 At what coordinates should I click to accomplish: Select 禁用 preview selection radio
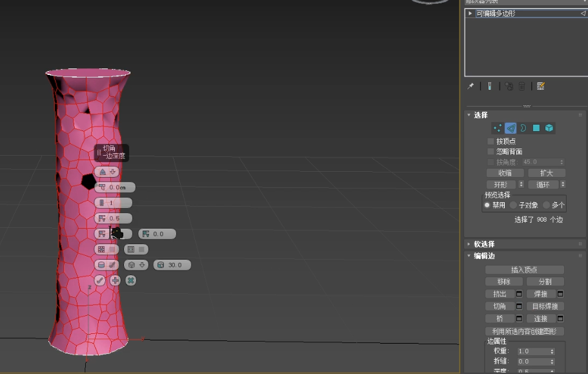(x=487, y=205)
